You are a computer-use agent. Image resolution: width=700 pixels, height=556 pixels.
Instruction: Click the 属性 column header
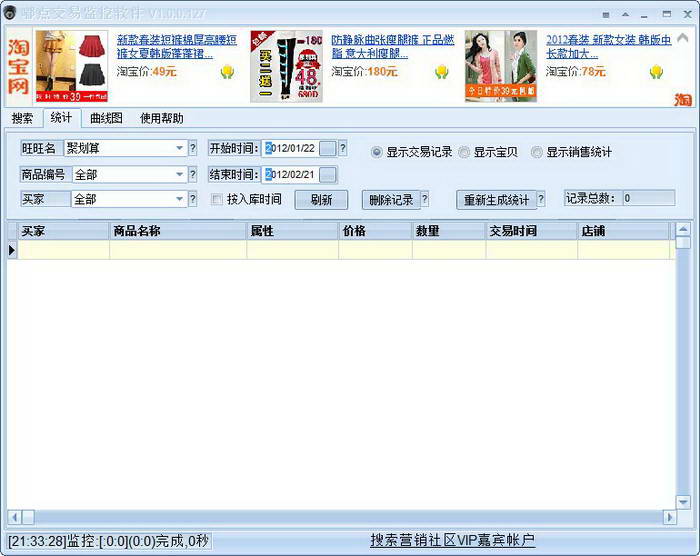click(292, 231)
